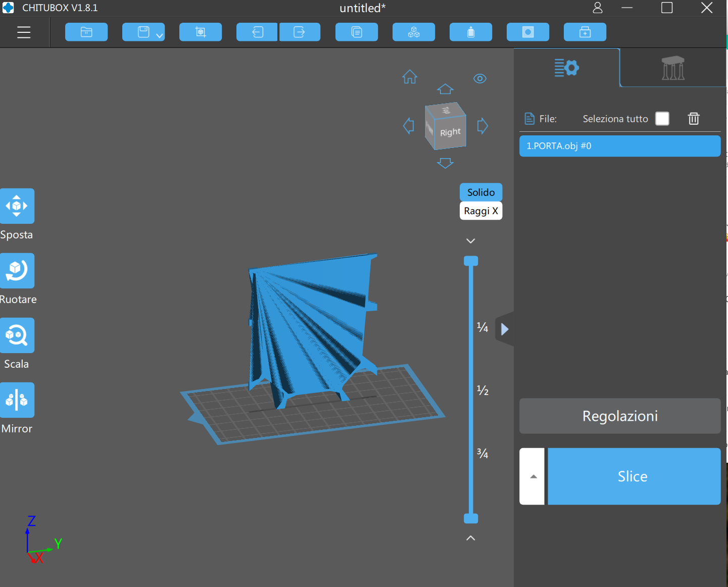
Task: Reset view with the home icon
Action: pos(410,77)
